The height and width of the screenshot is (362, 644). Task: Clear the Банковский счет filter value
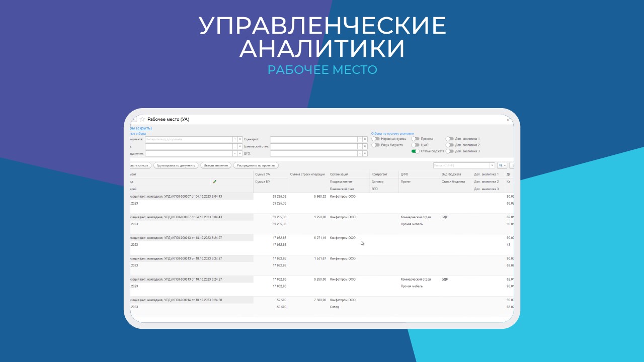(x=365, y=146)
